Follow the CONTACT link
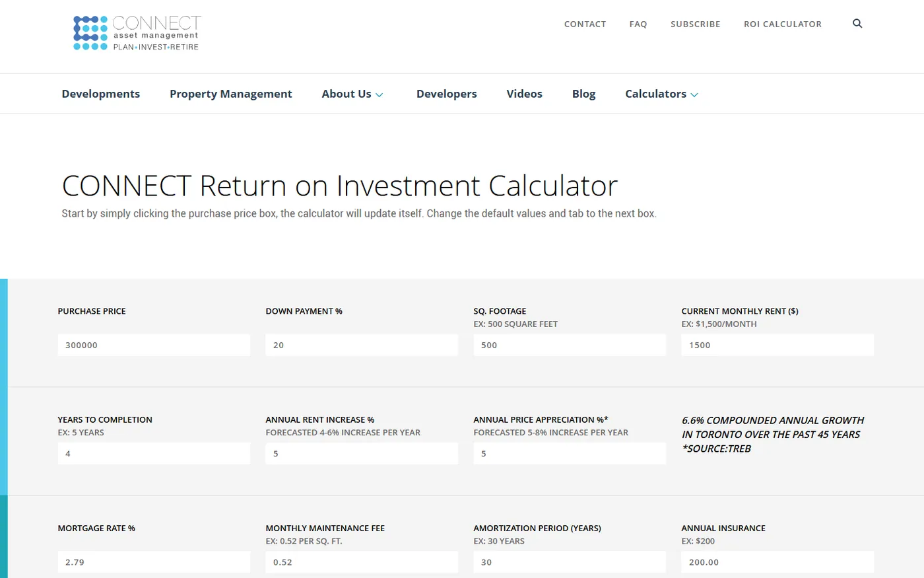 click(x=585, y=24)
